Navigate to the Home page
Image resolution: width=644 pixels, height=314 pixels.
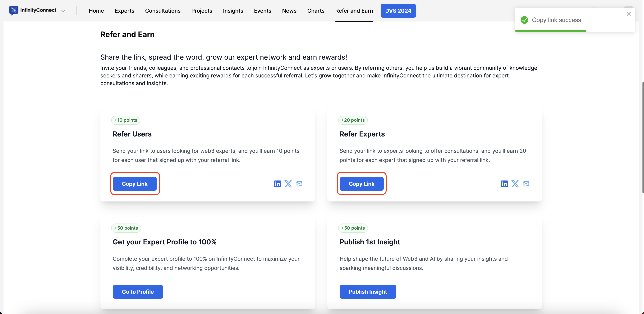pyautogui.click(x=96, y=11)
